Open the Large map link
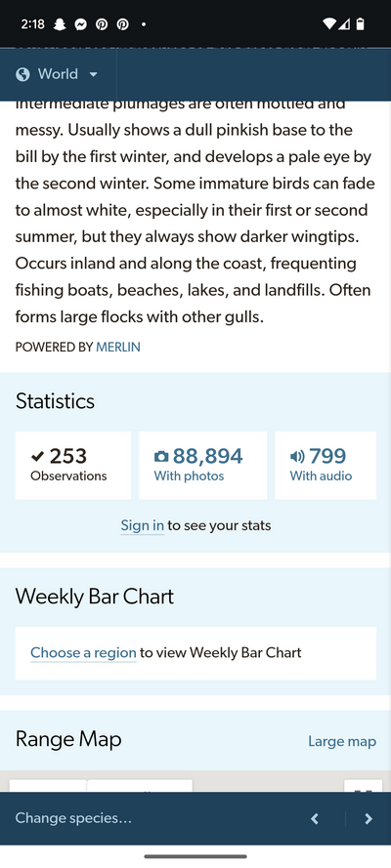391x868 pixels. click(342, 741)
